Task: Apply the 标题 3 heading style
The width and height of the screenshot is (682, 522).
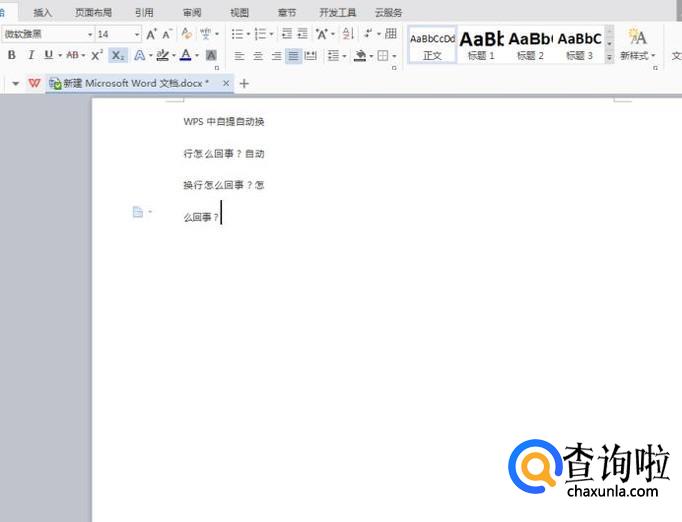Action: 579,45
